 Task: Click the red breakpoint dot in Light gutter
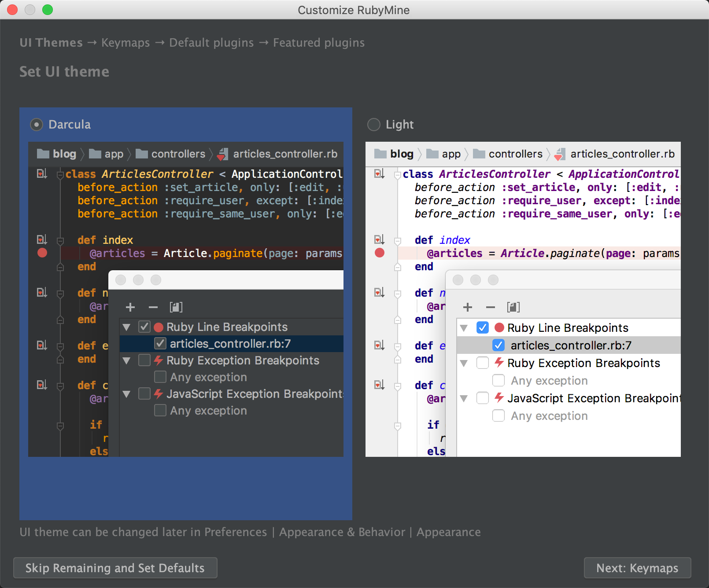point(380,253)
